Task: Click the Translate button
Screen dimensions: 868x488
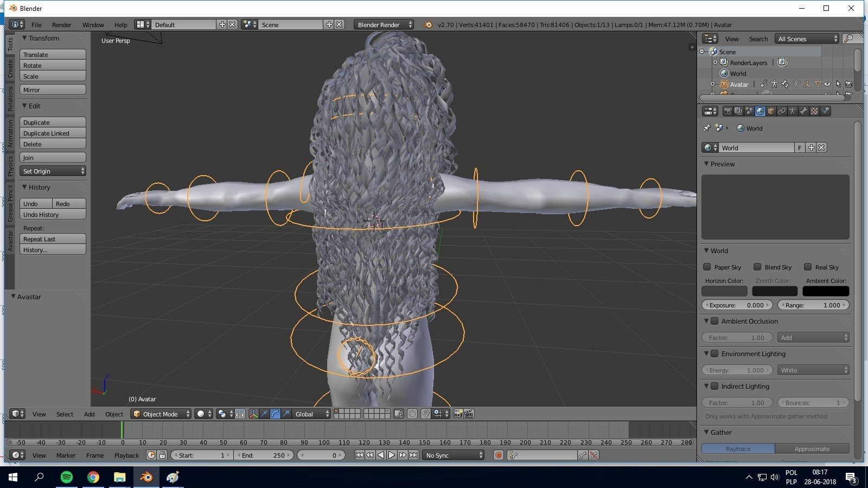Action: (53, 54)
